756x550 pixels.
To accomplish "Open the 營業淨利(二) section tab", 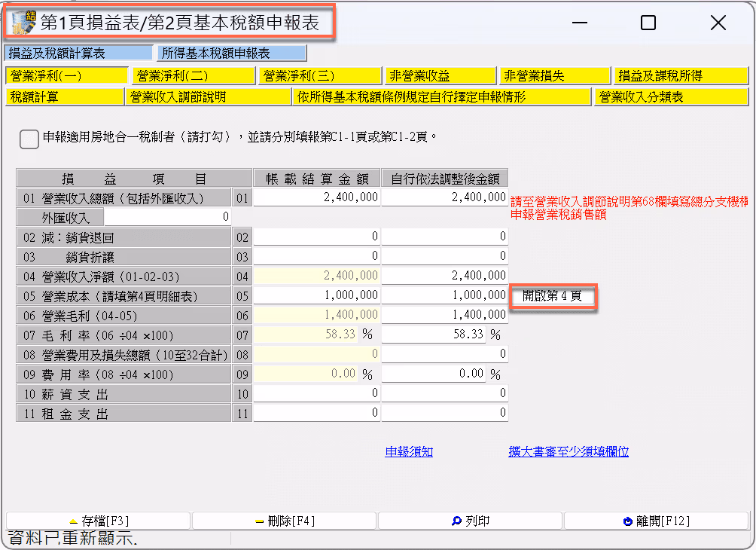I will 194,76.
